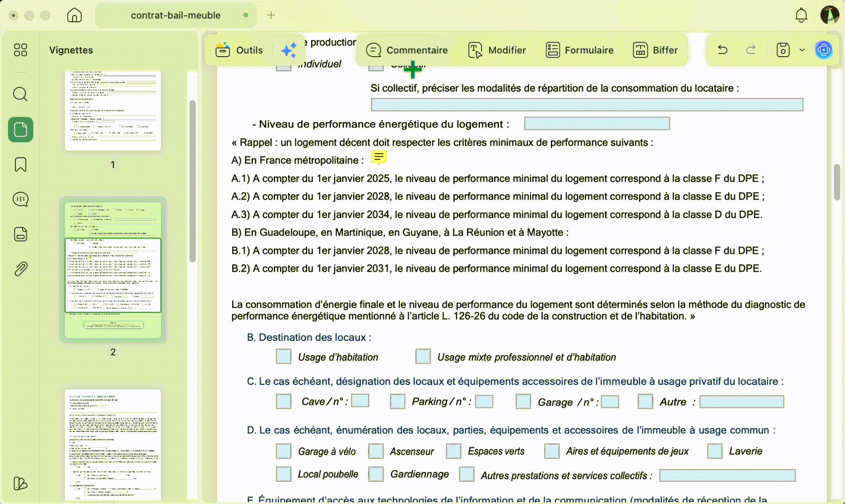This screenshot has width=845, height=504.
Task: Select the contrat-bail-meuble document tab
Action: click(x=176, y=15)
